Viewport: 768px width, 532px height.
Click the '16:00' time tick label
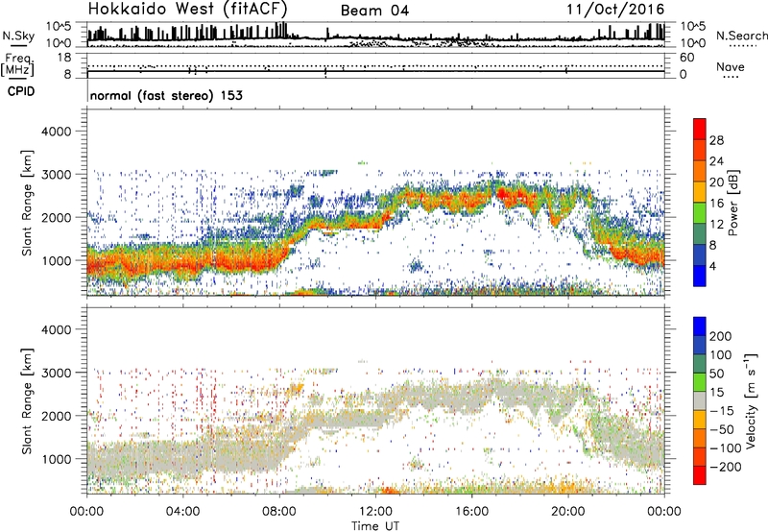(x=471, y=512)
